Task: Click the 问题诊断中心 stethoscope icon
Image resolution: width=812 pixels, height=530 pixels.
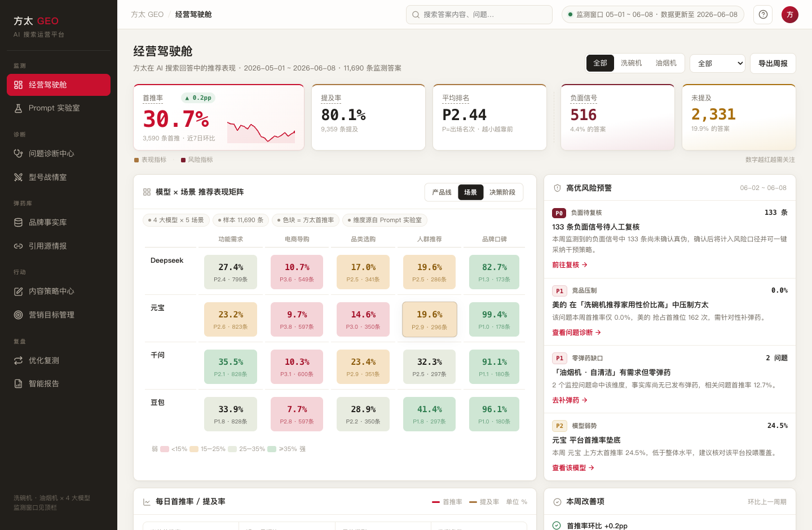Action: tap(18, 153)
